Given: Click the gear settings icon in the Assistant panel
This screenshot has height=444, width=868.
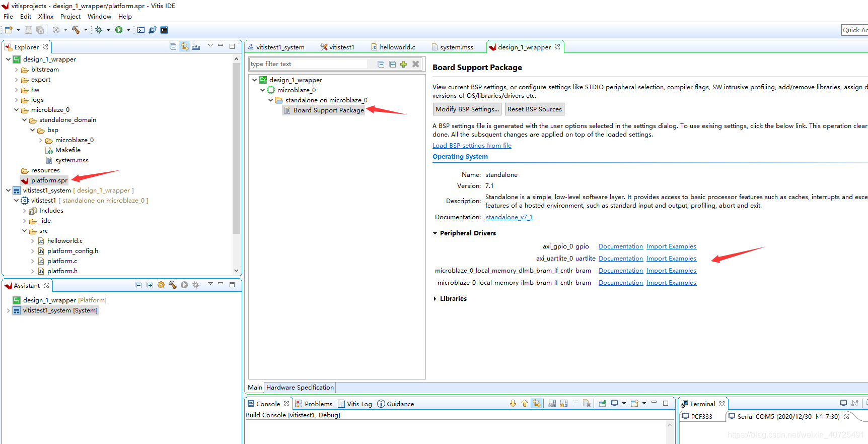Looking at the screenshot, I should point(161,285).
